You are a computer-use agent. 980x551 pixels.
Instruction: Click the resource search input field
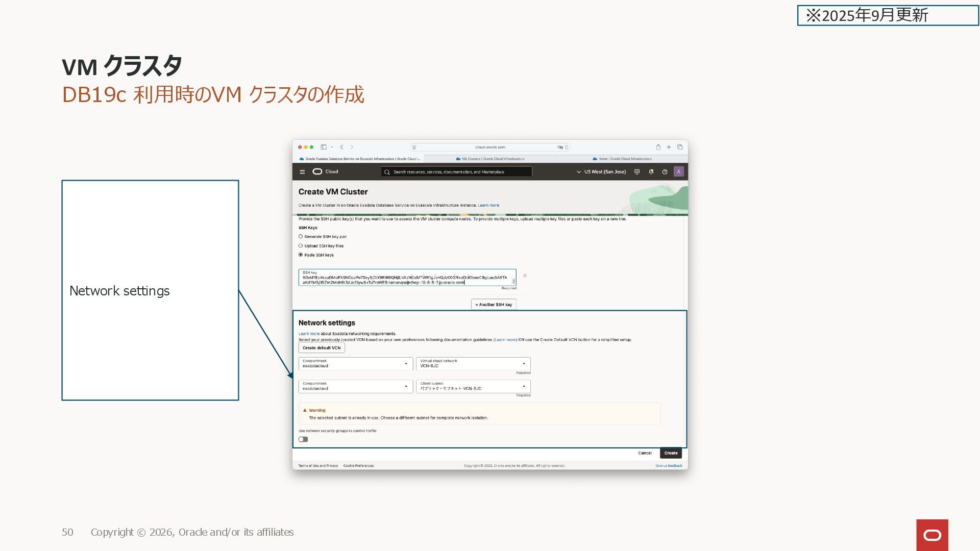click(457, 172)
